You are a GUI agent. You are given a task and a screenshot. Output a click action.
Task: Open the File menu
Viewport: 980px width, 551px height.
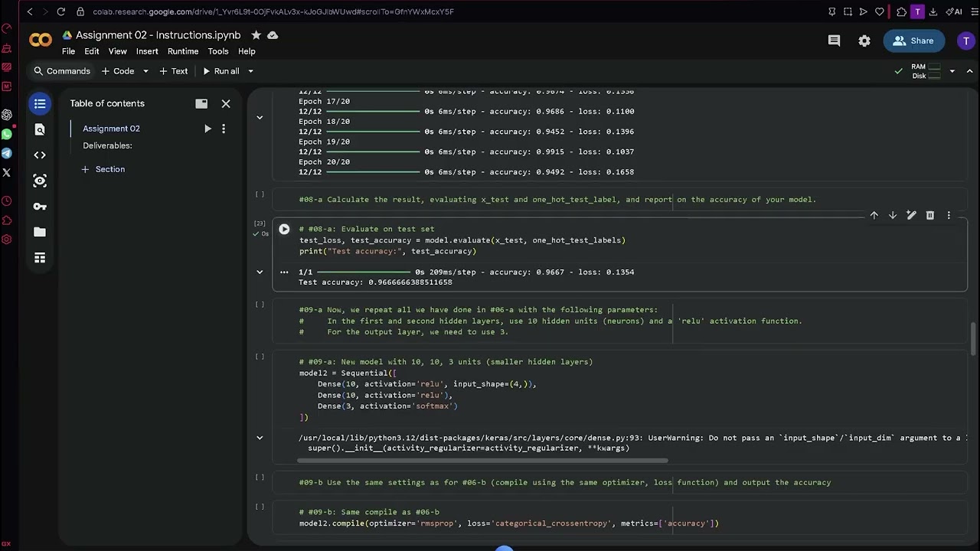68,51
